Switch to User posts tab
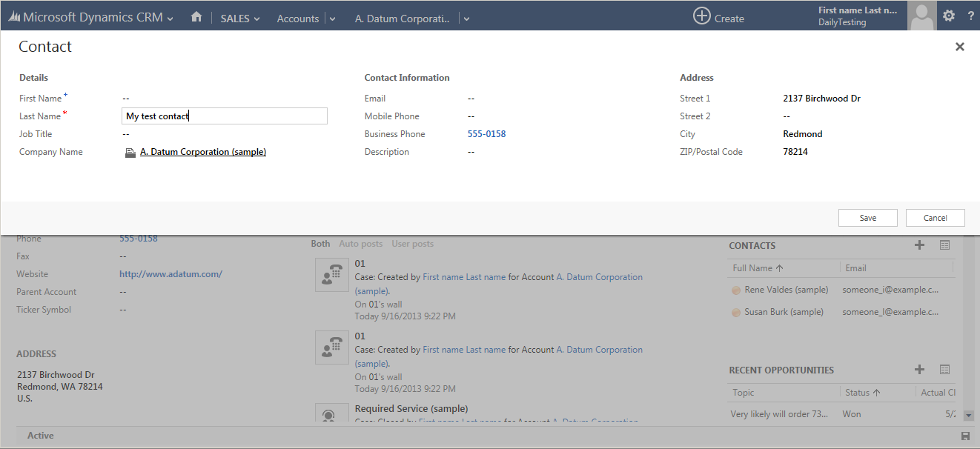The height and width of the screenshot is (449, 980). 412,244
